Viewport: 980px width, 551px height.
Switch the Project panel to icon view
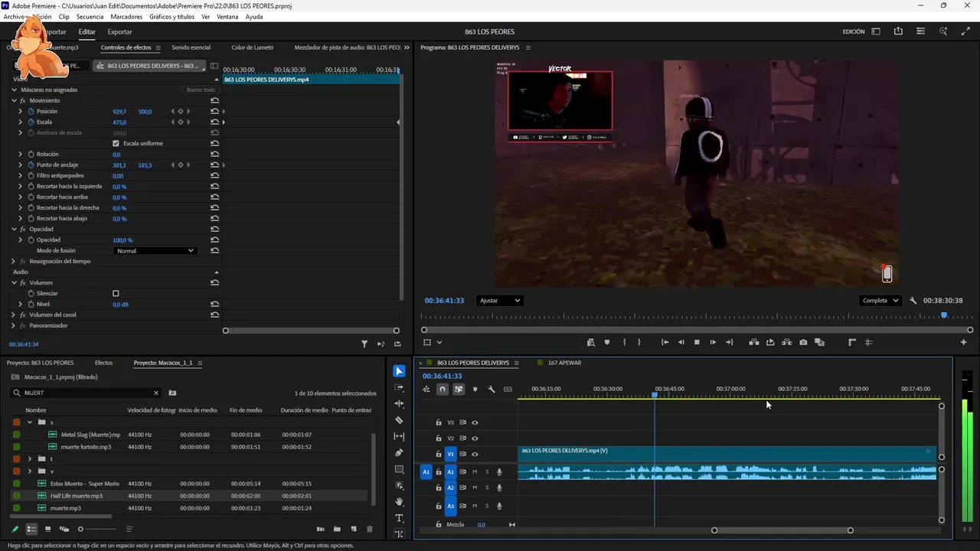click(x=47, y=529)
